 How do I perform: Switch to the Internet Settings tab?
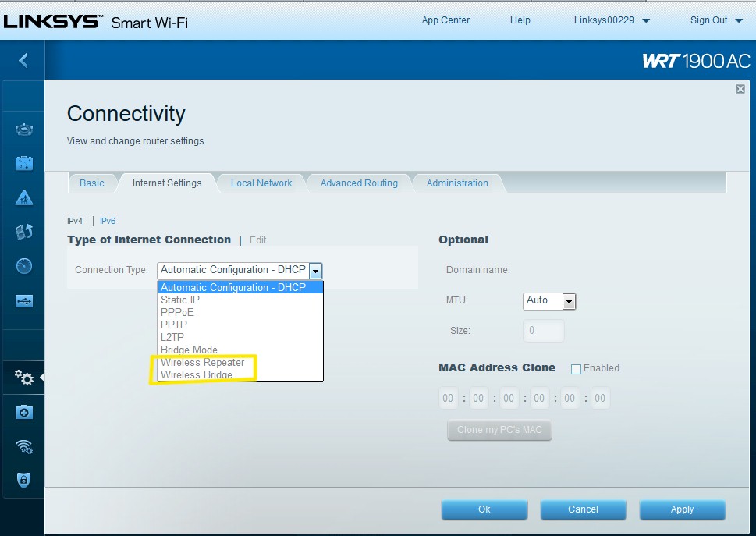pos(167,183)
